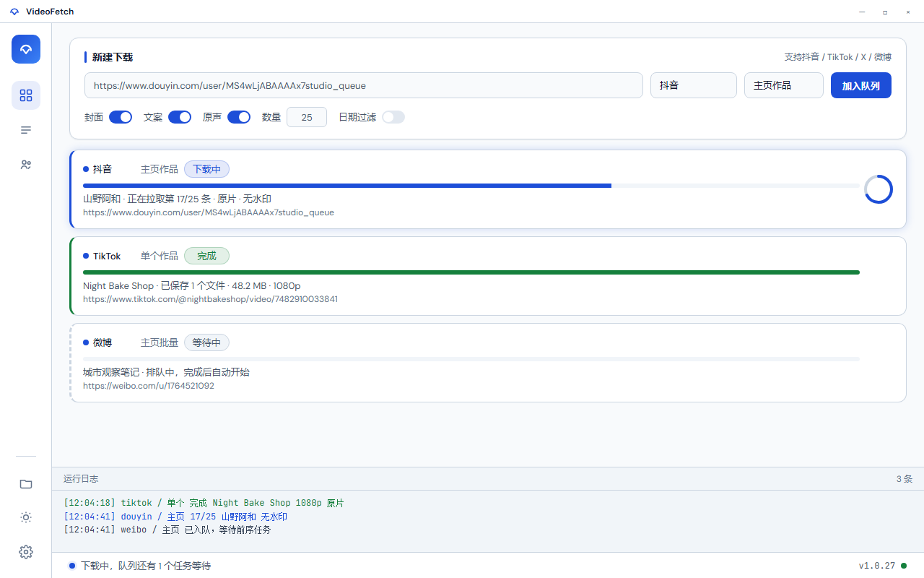This screenshot has height=578, width=924.
Task: Click the status bar 下载中 message
Action: 146,566
